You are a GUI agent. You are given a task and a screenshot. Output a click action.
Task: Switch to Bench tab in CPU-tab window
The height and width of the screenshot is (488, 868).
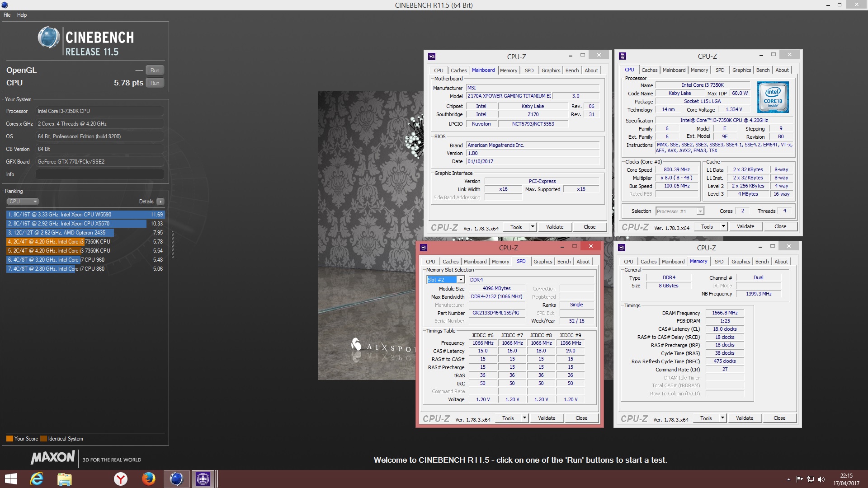763,70
